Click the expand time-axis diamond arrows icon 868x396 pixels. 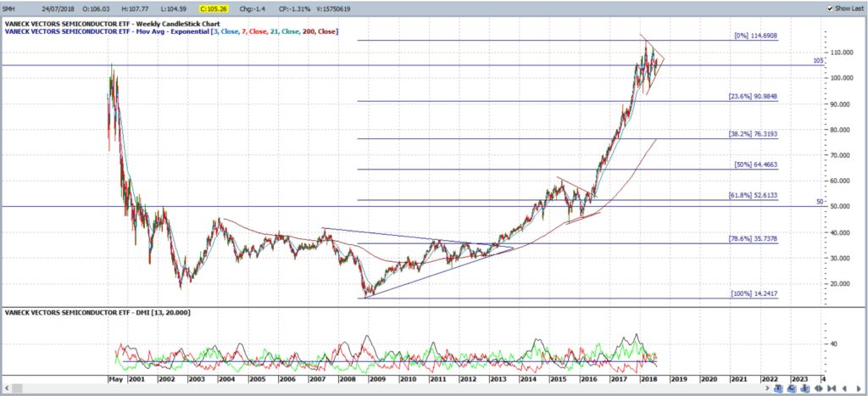pos(819,388)
